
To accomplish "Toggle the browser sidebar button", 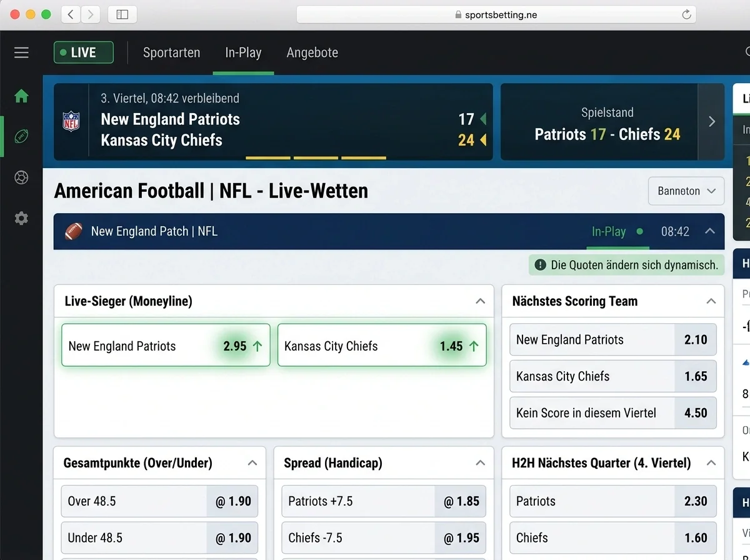I will [122, 14].
